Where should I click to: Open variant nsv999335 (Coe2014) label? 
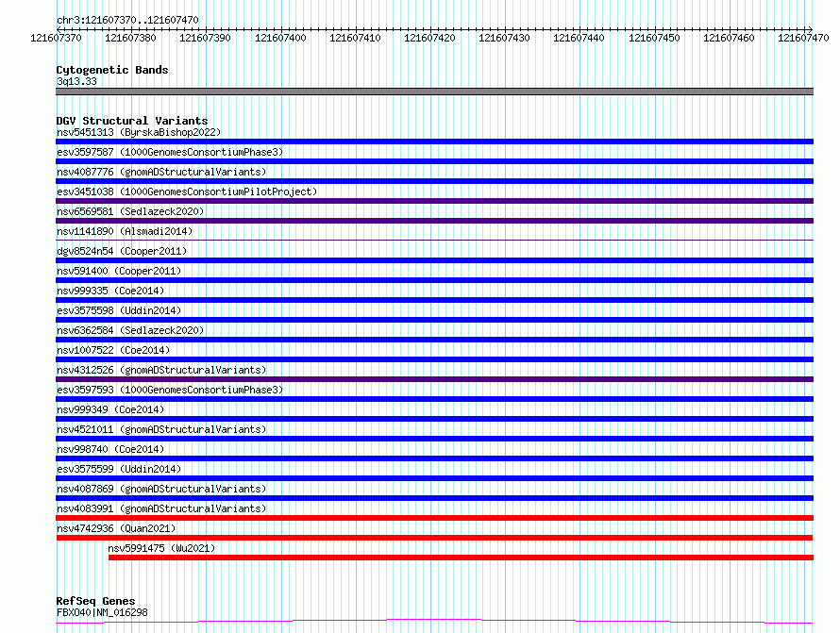pos(110,291)
